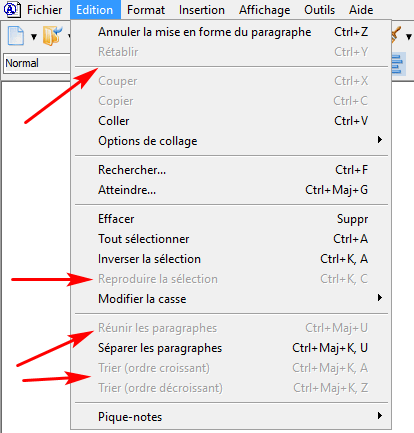Open the Fichier menu
The image size is (414, 433).
click(x=44, y=10)
